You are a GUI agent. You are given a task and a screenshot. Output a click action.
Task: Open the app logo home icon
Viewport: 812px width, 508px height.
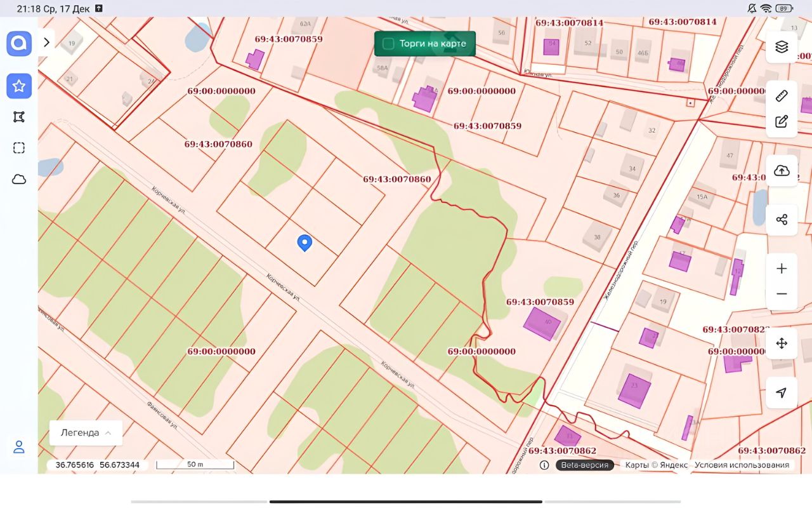19,44
